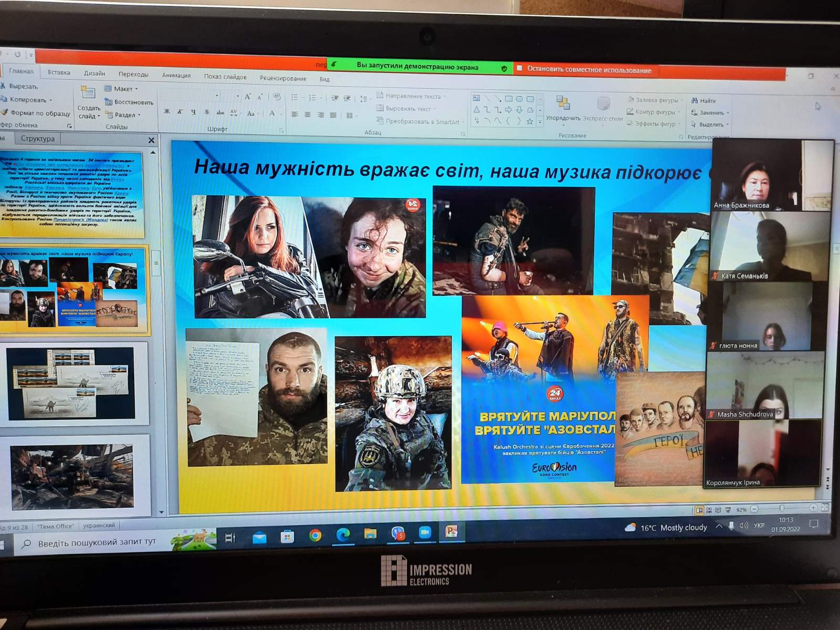The height and width of the screenshot is (630, 840).
Task: Click Остановить совместное использование button
Action: (x=588, y=69)
